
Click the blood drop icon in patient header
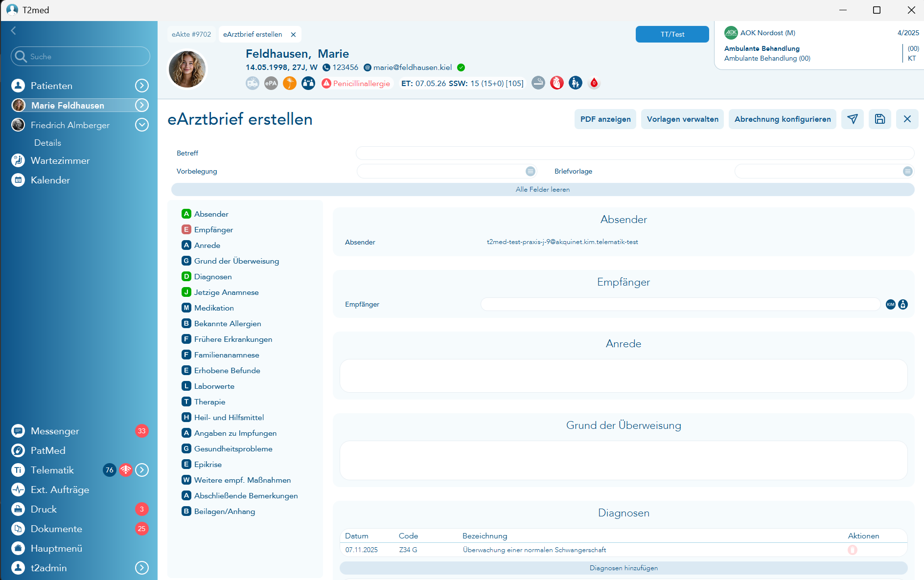[594, 83]
